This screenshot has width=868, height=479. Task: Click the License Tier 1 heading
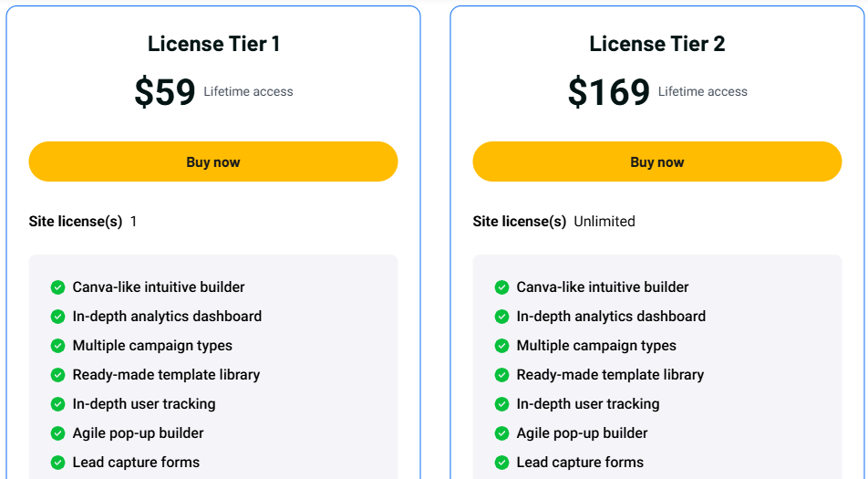click(x=213, y=44)
